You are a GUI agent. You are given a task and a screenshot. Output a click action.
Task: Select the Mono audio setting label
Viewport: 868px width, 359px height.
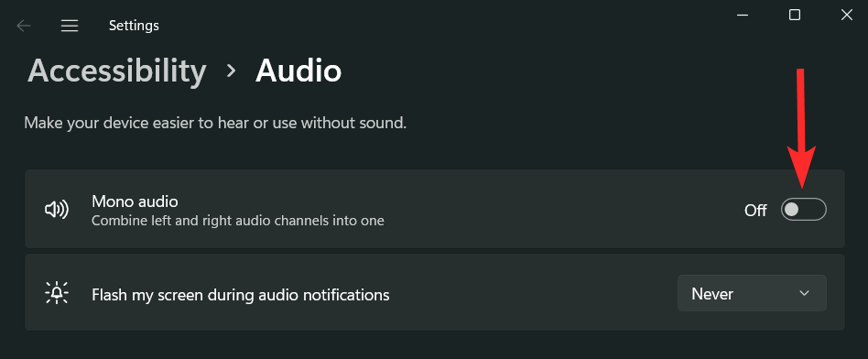tap(135, 201)
